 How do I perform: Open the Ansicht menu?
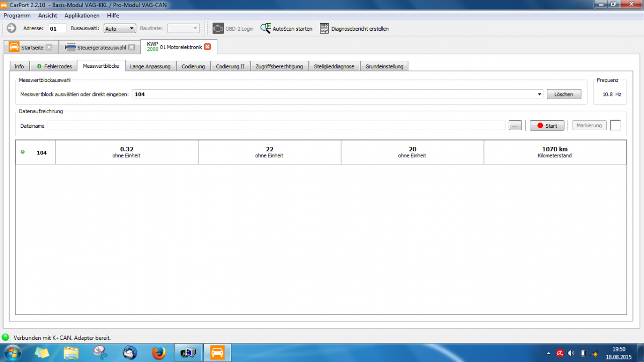47,16
